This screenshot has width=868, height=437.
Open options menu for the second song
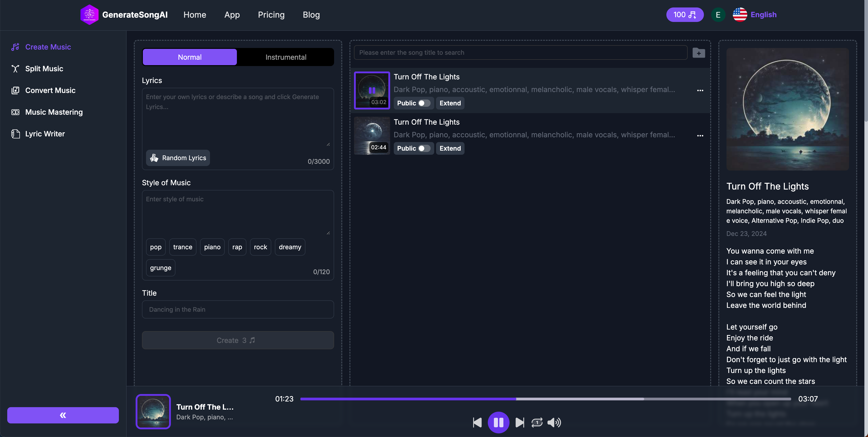coord(700,135)
